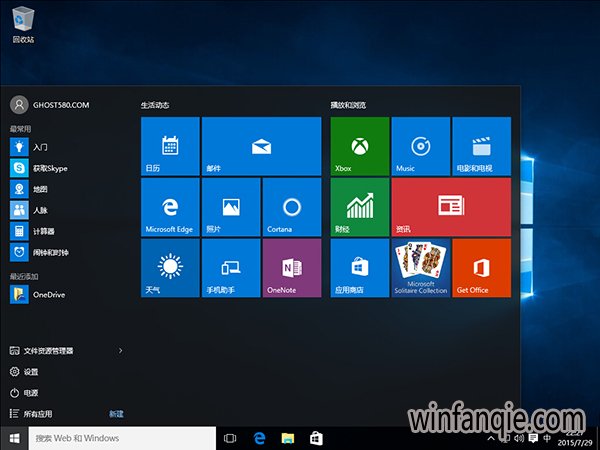Open 文件资源管理器 File Explorer entry

41,351
